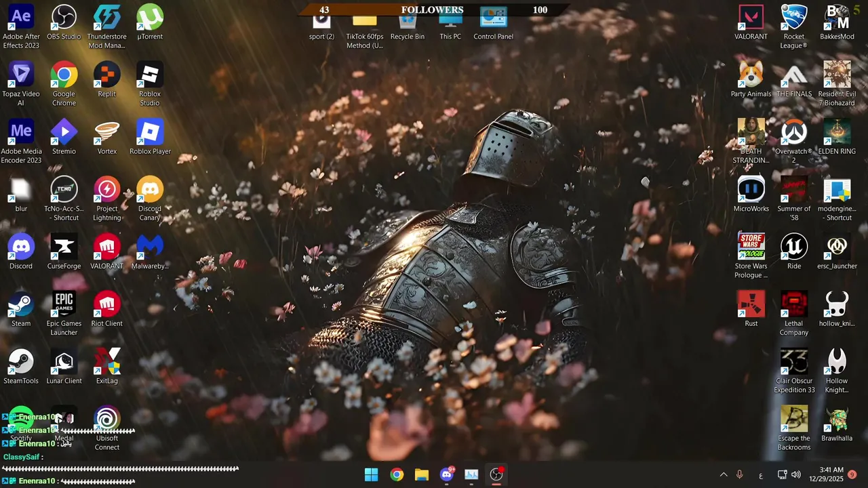The height and width of the screenshot is (488, 868).
Task: Open TcNo-Acc-S... Shortcut icon
Action: click(64, 200)
